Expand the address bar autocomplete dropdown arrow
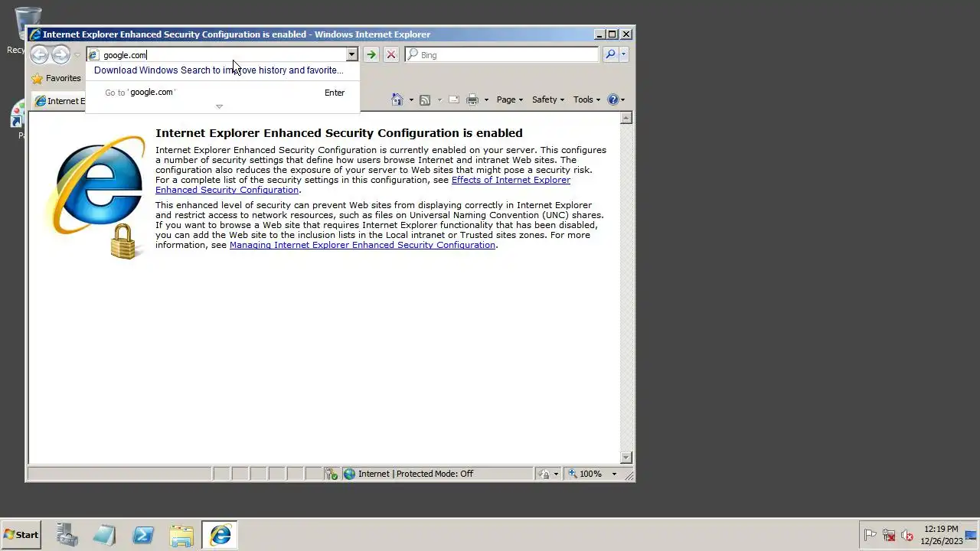The height and width of the screenshot is (551, 980). [x=351, y=55]
